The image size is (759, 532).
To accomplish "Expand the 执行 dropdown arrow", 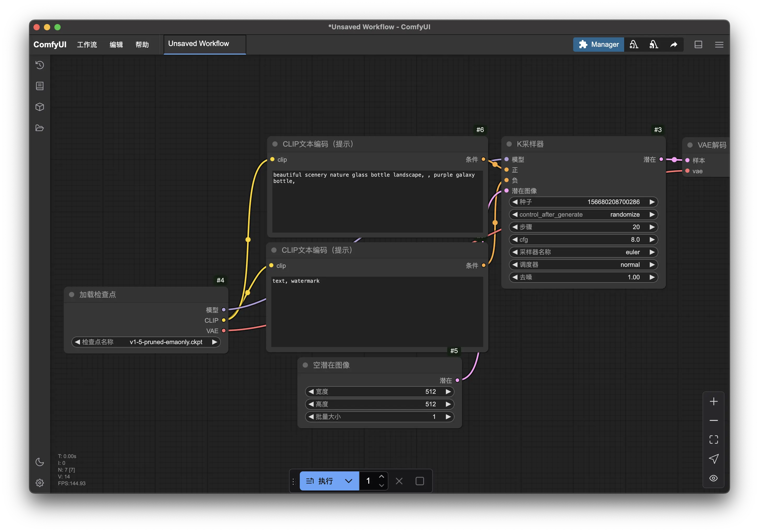I will tap(348, 481).
